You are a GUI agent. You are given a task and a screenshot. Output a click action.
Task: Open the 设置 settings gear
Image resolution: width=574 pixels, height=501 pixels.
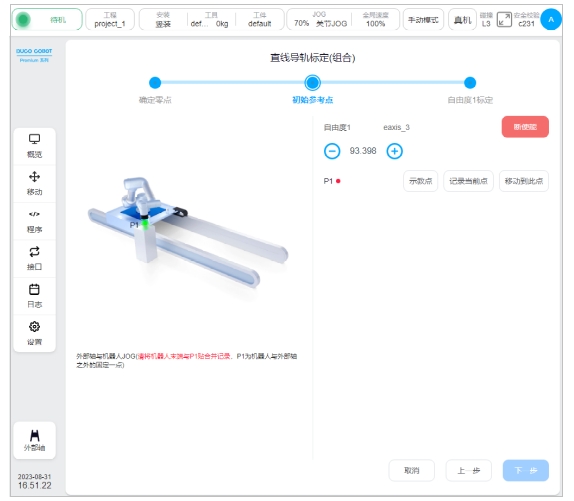[34, 333]
